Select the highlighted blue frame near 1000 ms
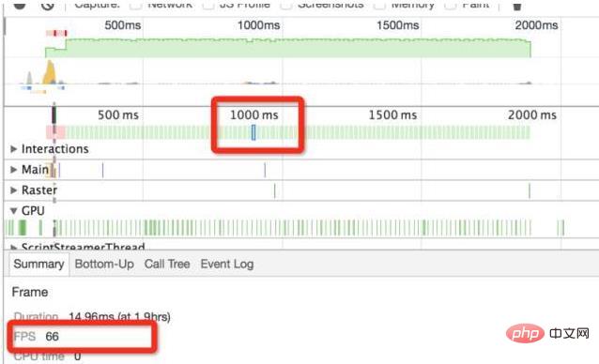Viewport: 599px width, 364px height. coord(253,132)
